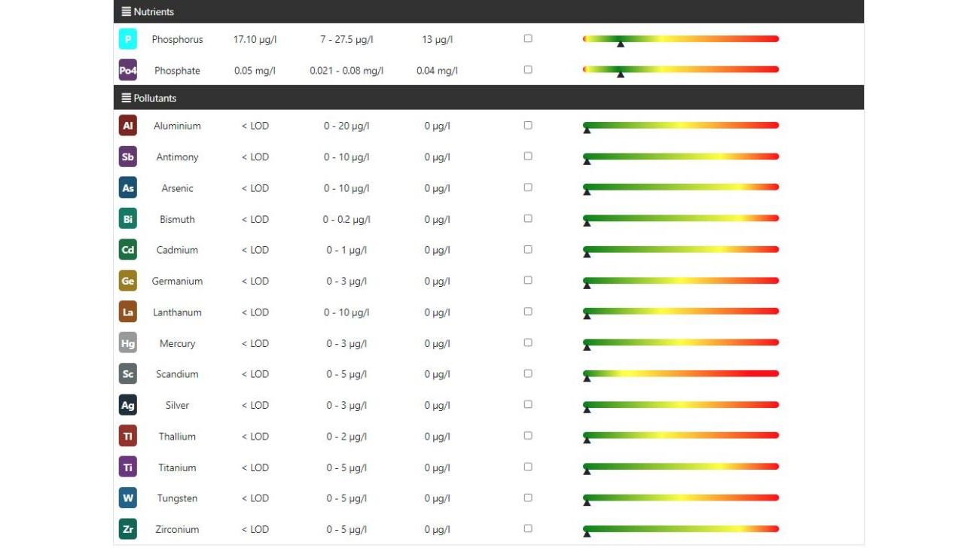Tick the checkbox for Thallium
The height and width of the screenshot is (551, 980).
pyautogui.click(x=527, y=434)
